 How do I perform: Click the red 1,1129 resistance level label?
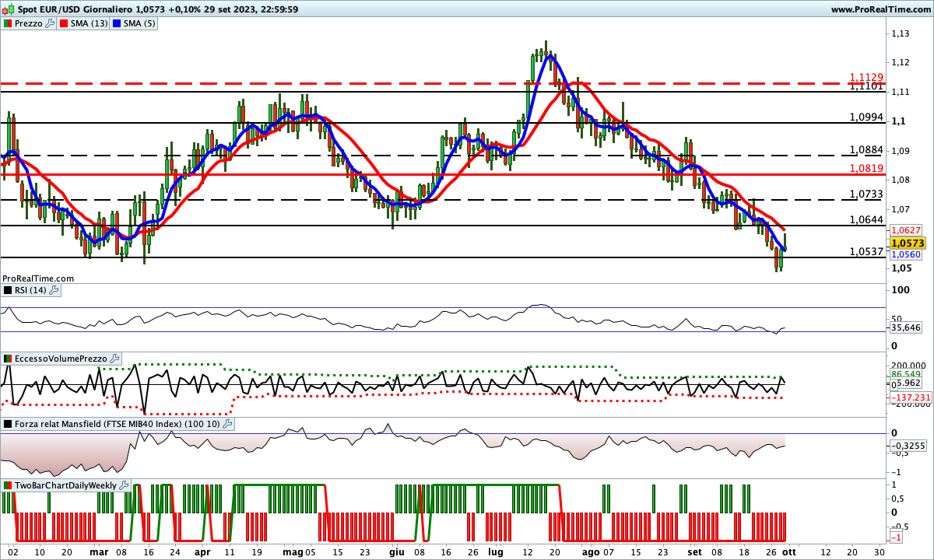(x=866, y=78)
